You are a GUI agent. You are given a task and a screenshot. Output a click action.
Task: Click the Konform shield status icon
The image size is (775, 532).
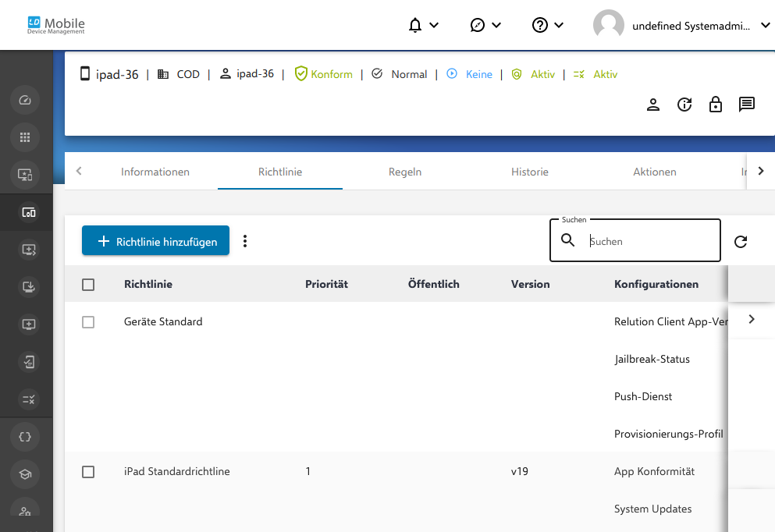pyautogui.click(x=300, y=74)
